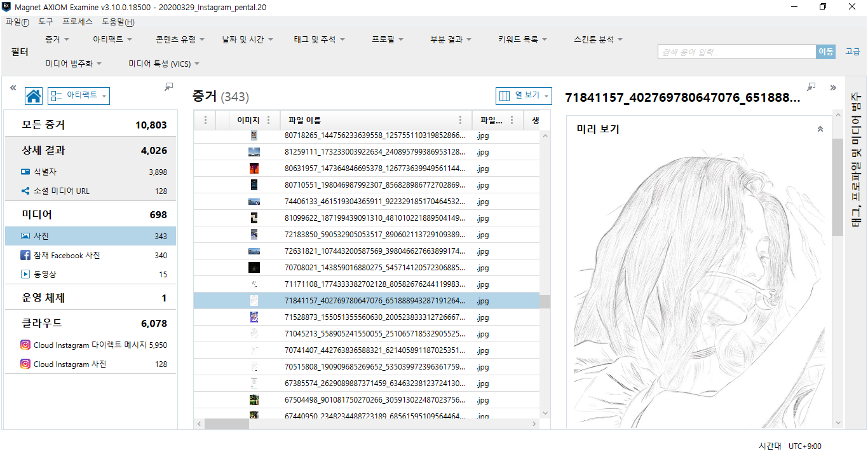Open the 콘텐츠 유형 filter dropdown
This screenshot has width=868, height=463.
point(180,39)
